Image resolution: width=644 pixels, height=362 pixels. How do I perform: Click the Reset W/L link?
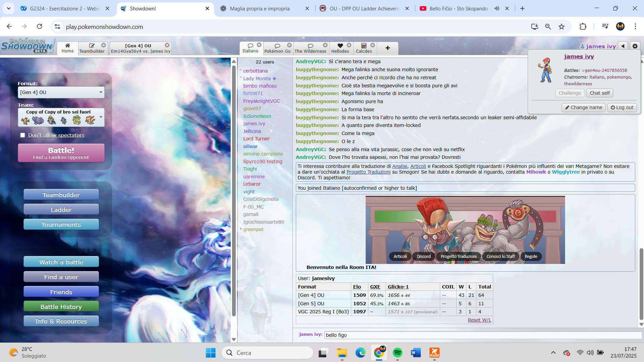click(479, 320)
